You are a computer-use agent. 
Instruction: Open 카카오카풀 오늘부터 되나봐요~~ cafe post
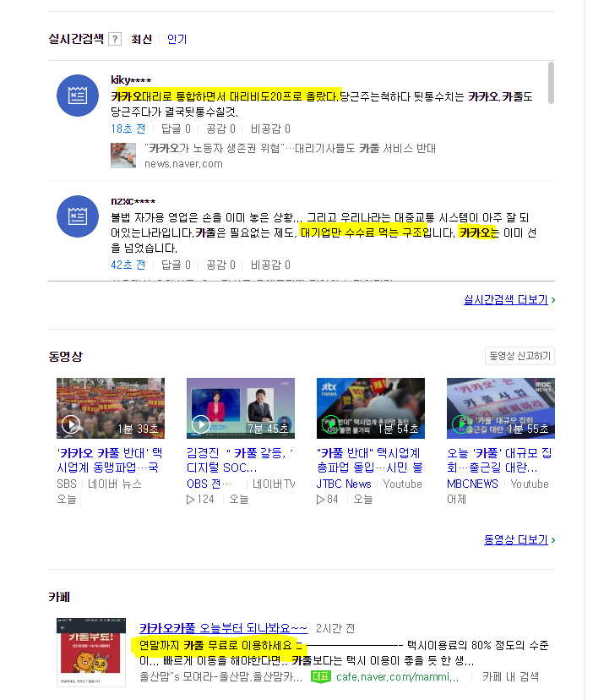point(224,629)
